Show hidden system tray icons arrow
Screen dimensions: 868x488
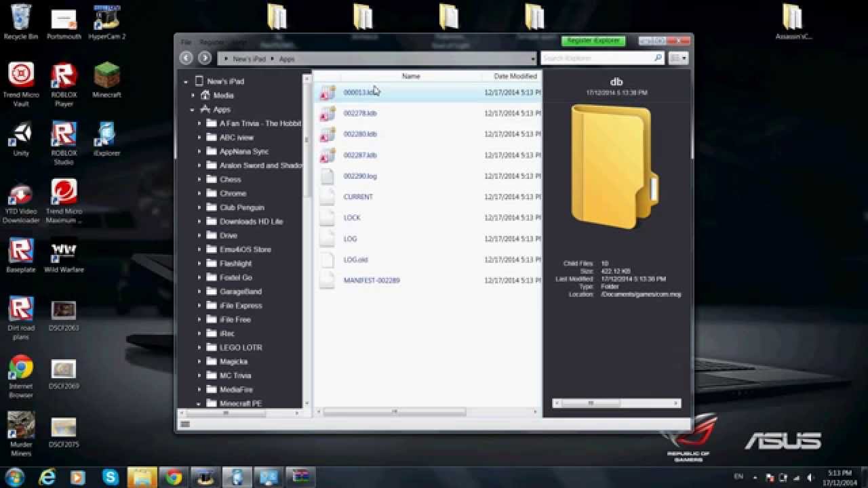tap(755, 477)
